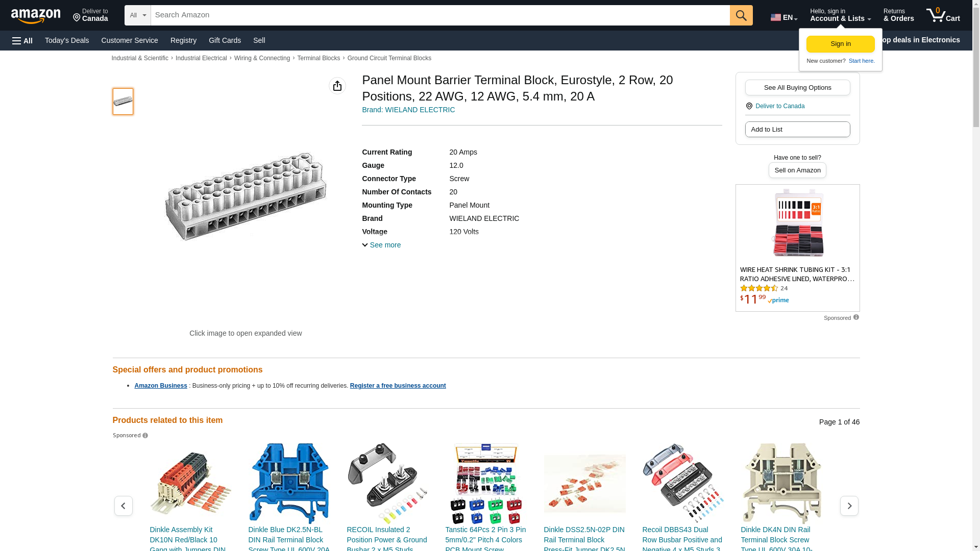Click the search magnifier button
Image resolution: width=980 pixels, height=551 pixels.
coord(741,15)
